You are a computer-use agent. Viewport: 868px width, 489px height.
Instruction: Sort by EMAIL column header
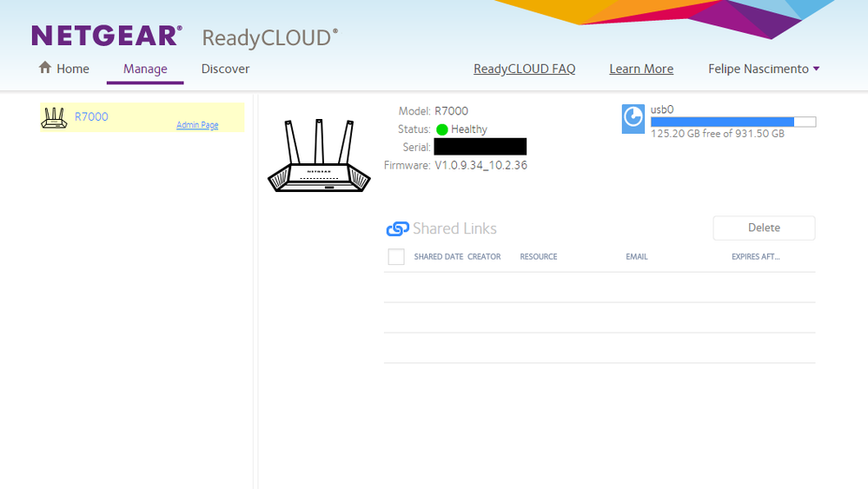coord(637,257)
